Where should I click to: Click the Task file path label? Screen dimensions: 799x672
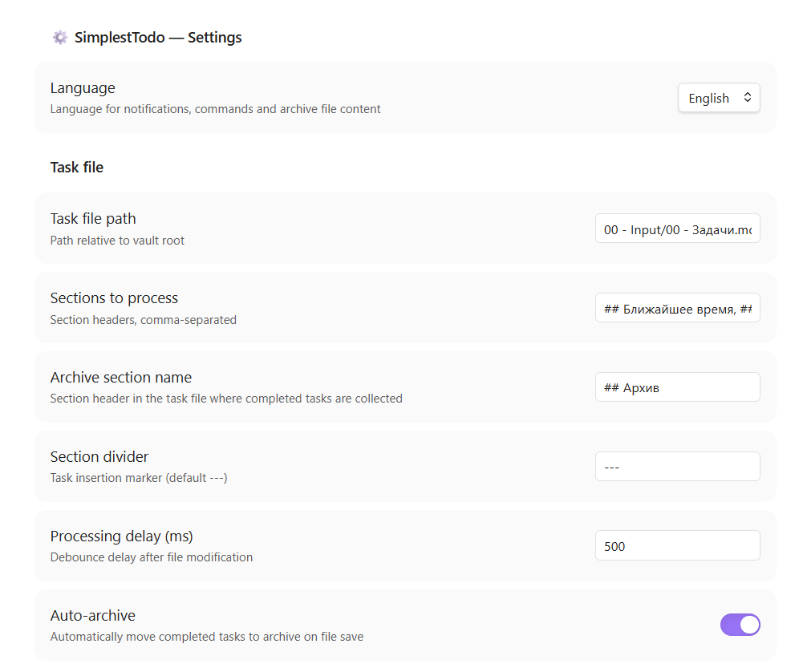pyautogui.click(x=93, y=219)
